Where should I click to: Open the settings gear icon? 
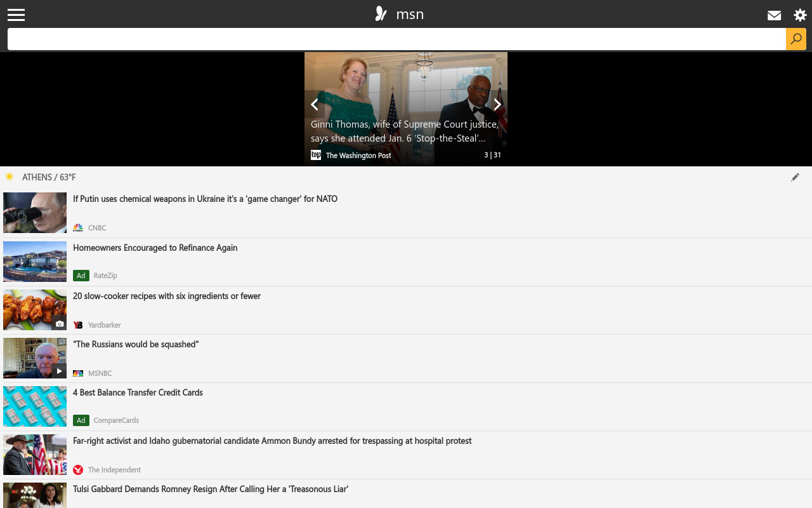tap(800, 15)
